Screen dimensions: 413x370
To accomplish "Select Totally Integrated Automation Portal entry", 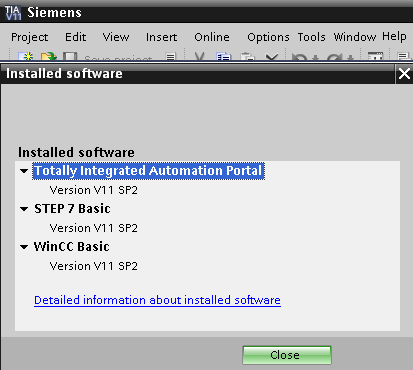I will (x=148, y=171).
